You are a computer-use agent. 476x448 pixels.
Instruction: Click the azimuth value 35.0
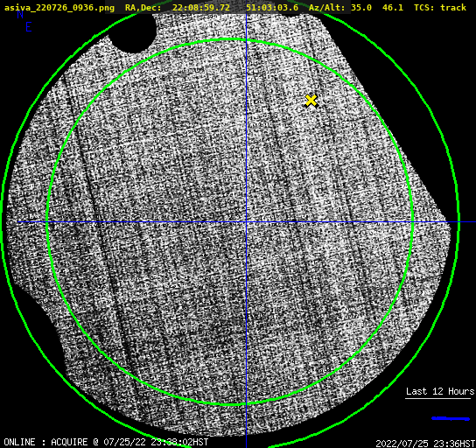(361, 8)
